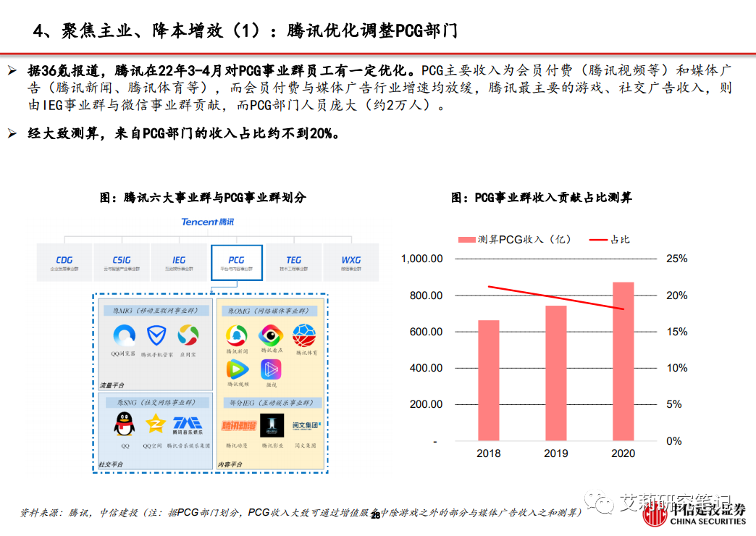756x536 pixels.
Task: Click the QQ penguin icon
Action: pyautogui.click(x=125, y=424)
